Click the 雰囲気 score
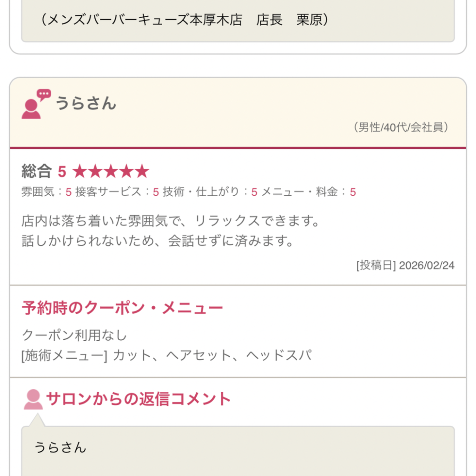The image size is (476, 476). click(46, 192)
